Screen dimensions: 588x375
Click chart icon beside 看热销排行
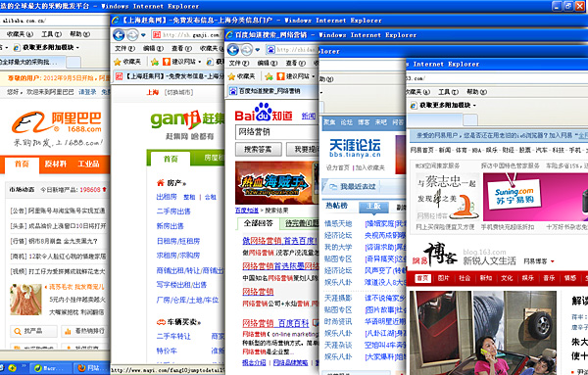[x=68, y=331]
